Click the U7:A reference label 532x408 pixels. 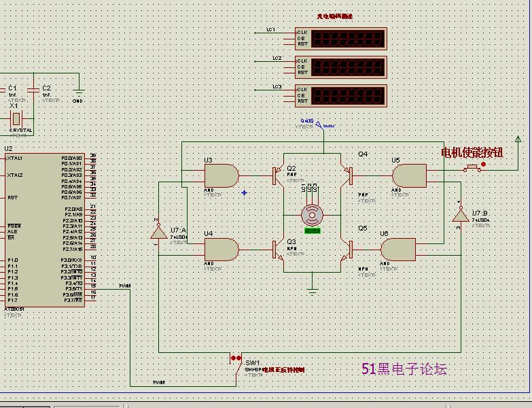coord(178,231)
